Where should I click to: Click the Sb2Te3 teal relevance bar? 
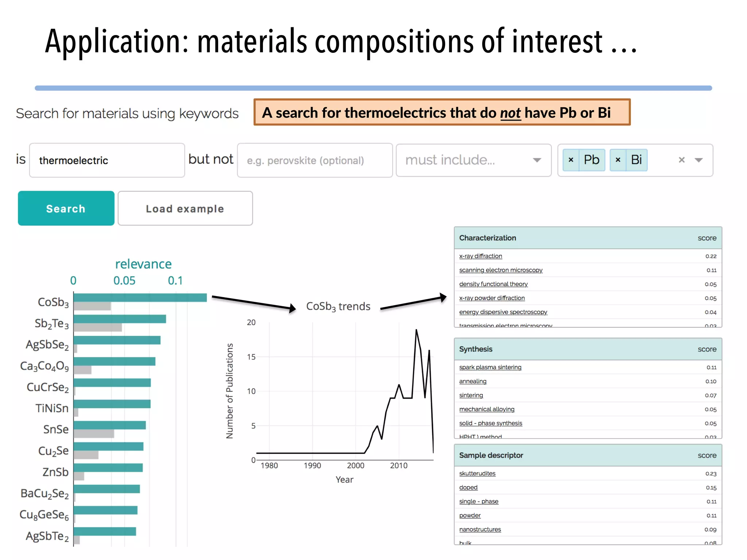[x=120, y=319]
